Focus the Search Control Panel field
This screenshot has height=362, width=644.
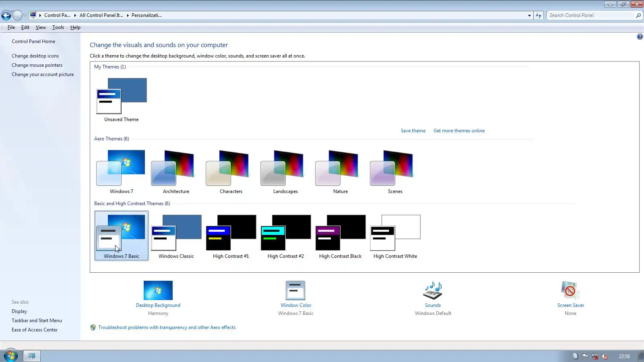tap(592, 15)
